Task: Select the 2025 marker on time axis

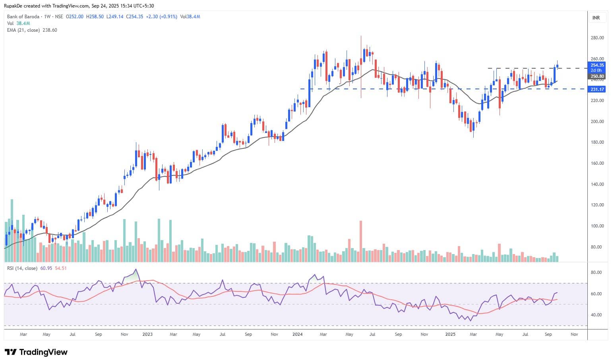Action: pyautogui.click(x=450, y=335)
